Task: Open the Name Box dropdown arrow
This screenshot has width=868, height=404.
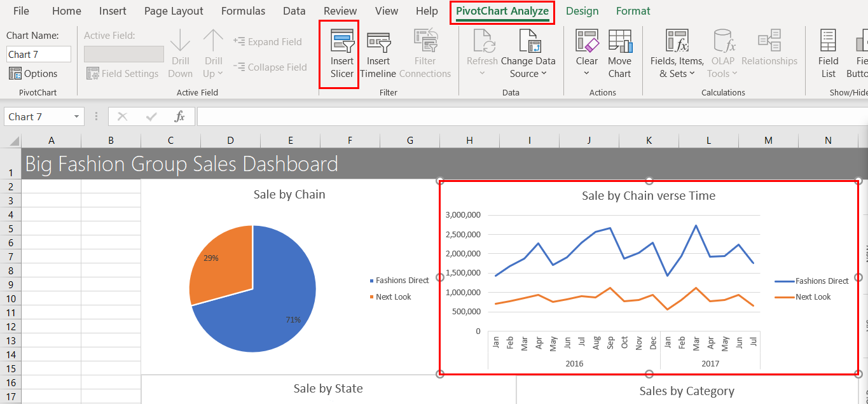Action: coord(77,117)
